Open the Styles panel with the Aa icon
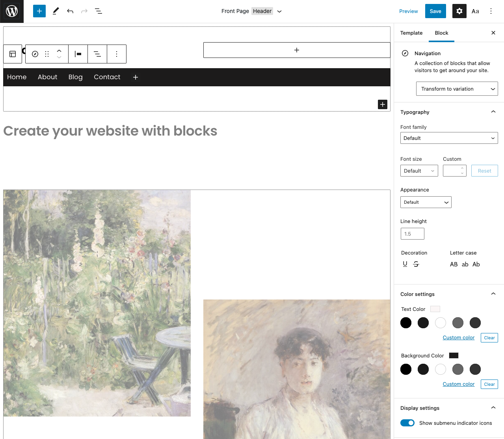Image resolution: width=504 pixels, height=439 pixels. (x=475, y=11)
